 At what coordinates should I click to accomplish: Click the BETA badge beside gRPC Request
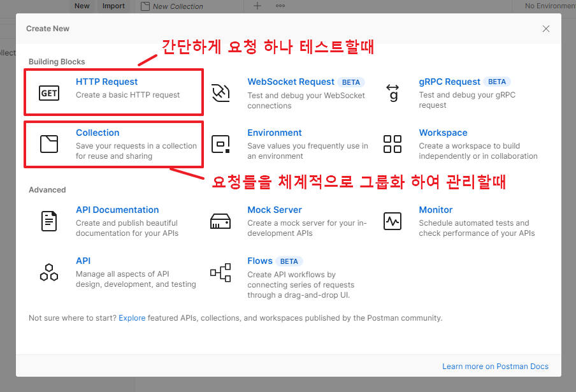click(496, 82)
